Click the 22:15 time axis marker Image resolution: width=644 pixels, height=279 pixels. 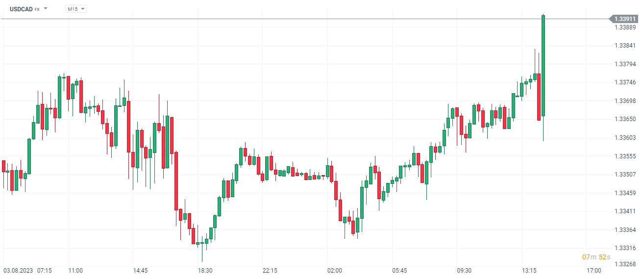[x=270, y=271]
